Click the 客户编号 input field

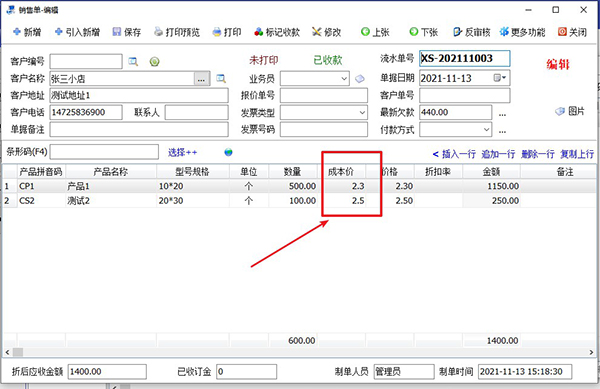pos(86,61)
